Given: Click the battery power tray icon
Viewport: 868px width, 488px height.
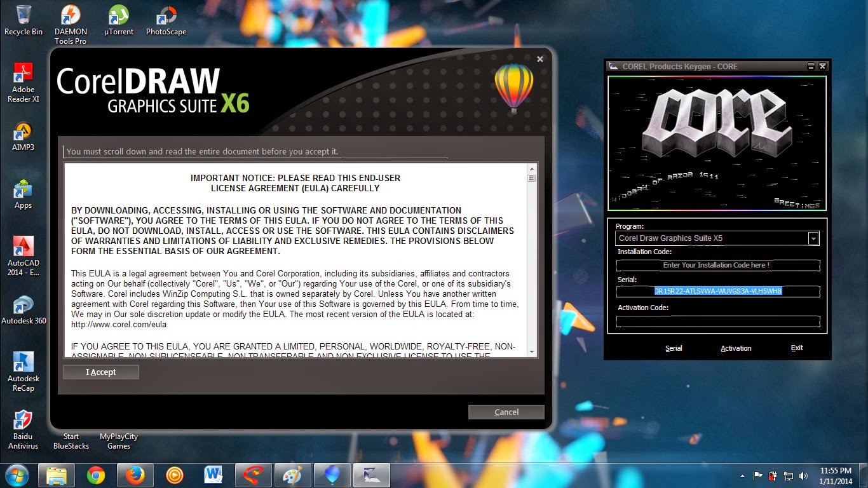Looking at the screenshot, I should click(773, 476).
